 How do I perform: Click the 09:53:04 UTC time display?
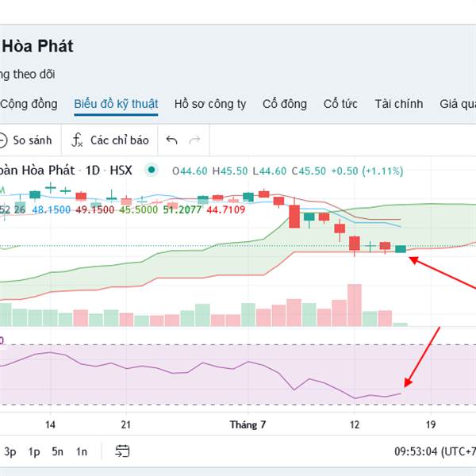435,451
